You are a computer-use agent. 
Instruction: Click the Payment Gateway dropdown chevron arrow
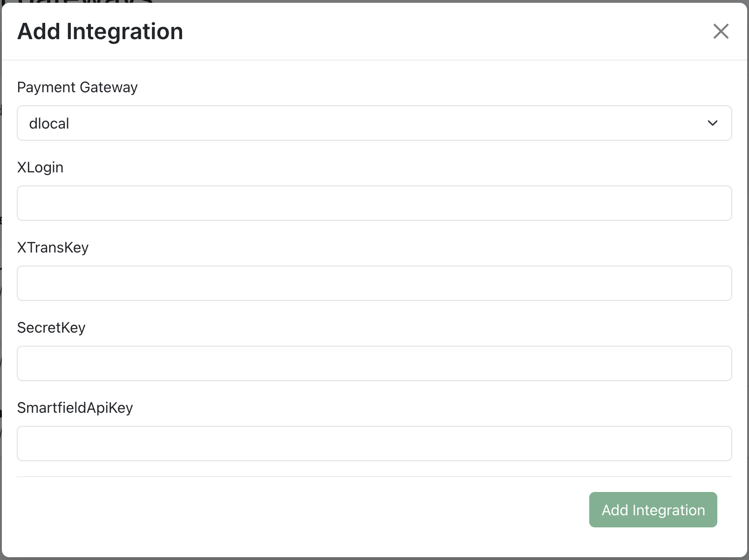pos(712,123)
